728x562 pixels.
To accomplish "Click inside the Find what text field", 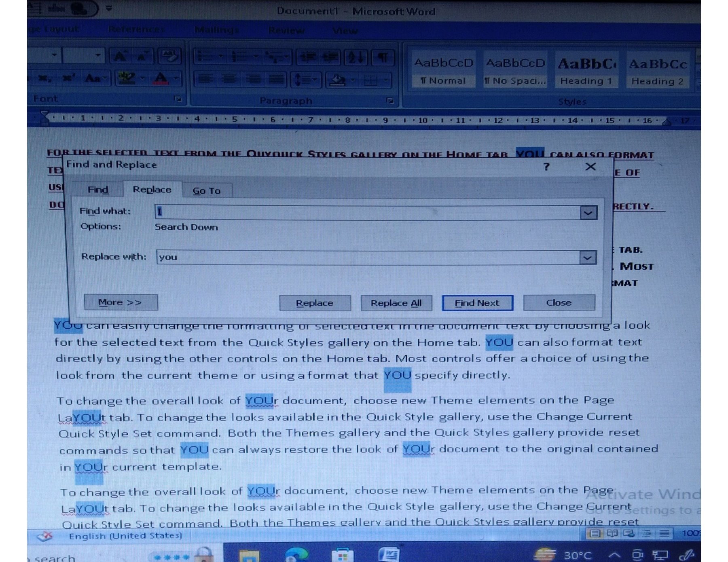I will click(364, 212).
